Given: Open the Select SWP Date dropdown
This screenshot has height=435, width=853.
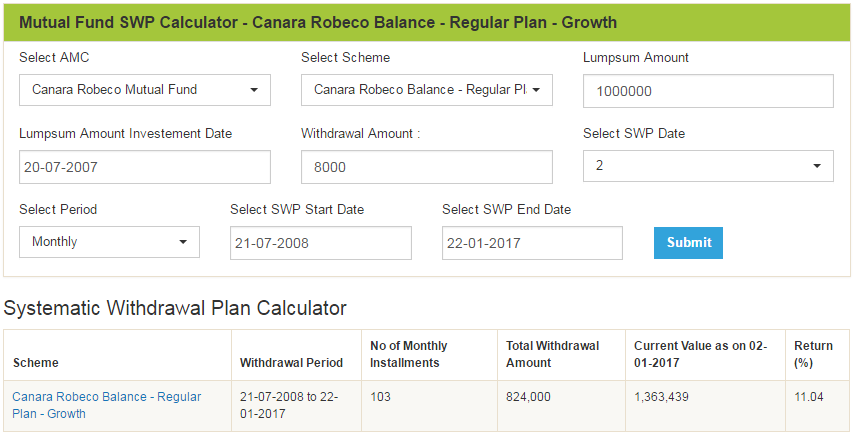Looking at the screenshot, I should click(708, 166).
